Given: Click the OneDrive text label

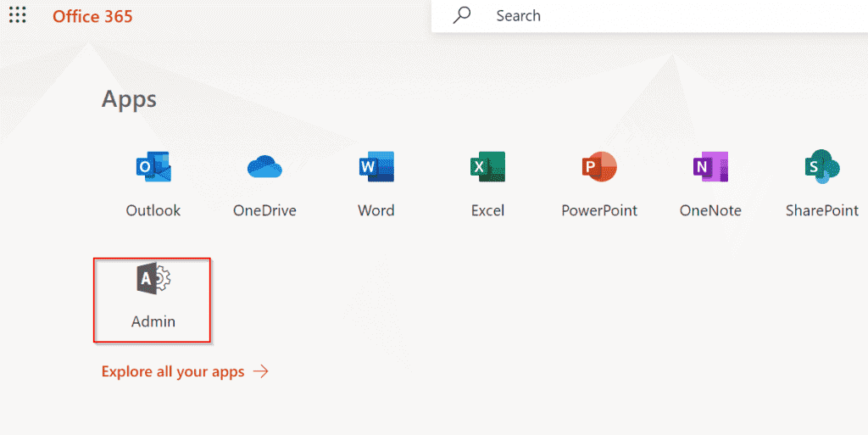Looking at the screenshot, I should coord(264,211).
